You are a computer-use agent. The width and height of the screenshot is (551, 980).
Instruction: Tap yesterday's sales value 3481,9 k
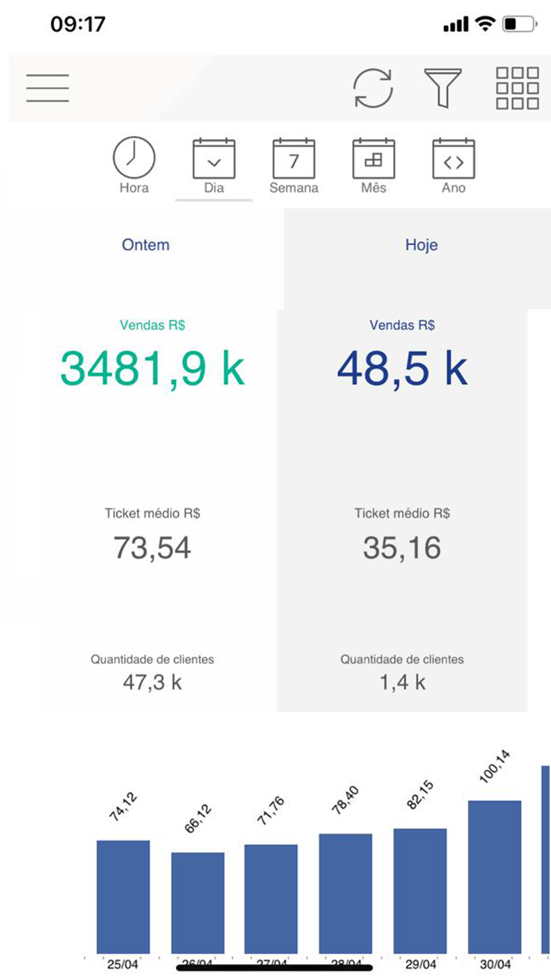[152, 369]
